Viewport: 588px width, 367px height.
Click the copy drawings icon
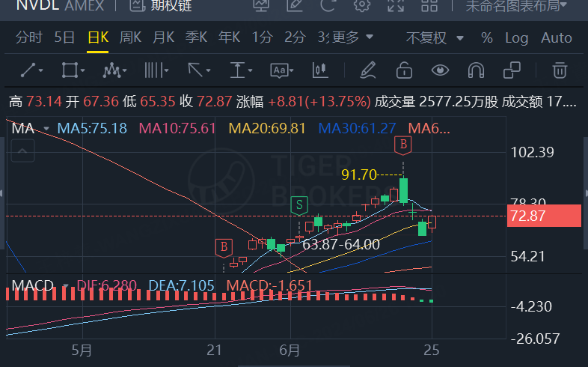[x=512, y=70]
